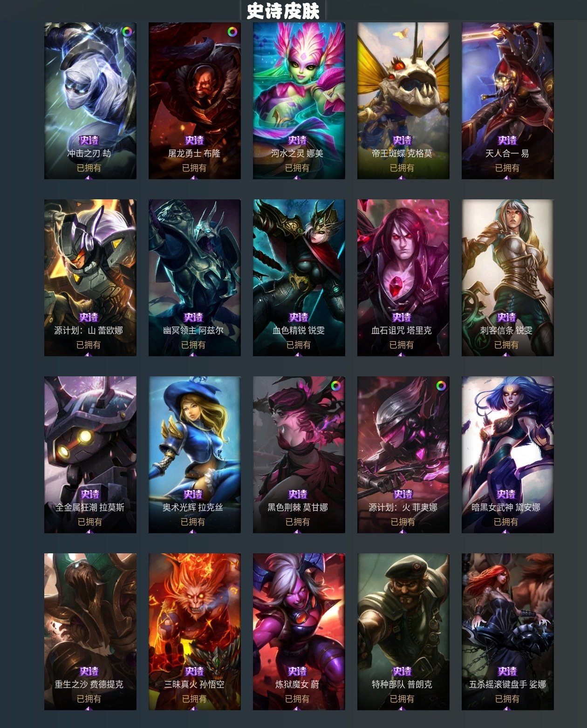The image size is (587, 728).
Task: Click chroma color wheel on 屠龙勇士 布隆 card
Action: 232,32
